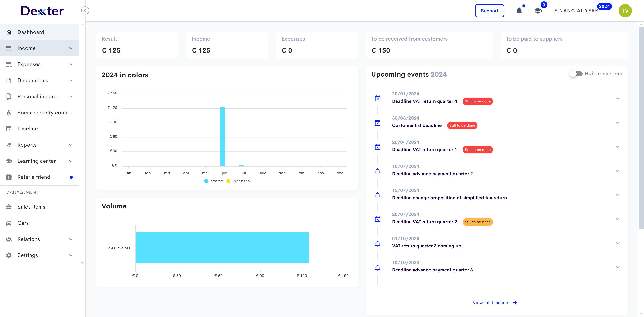Viewport: 644px width, 317px height.
Task: Open Social security contributions menu item
Action: [x=40, y=113]
